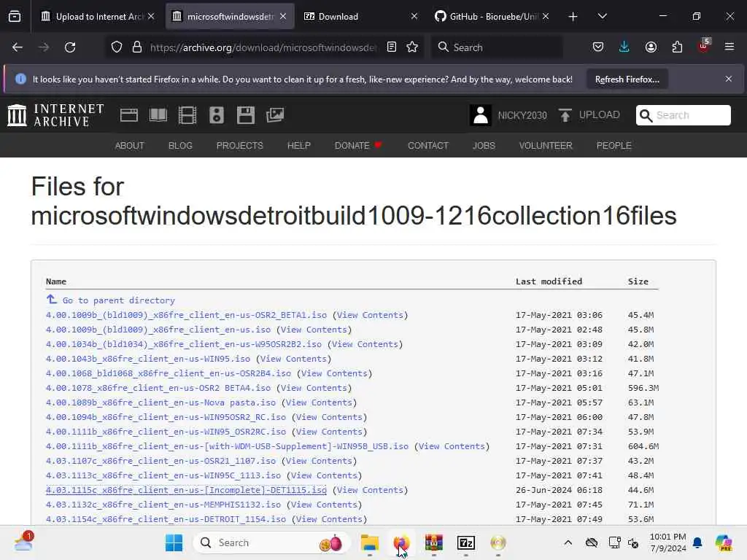Screen dimensions: 747x560
Task: Open the Internet Archive texts (book) icon
Action: pos(158,115)
